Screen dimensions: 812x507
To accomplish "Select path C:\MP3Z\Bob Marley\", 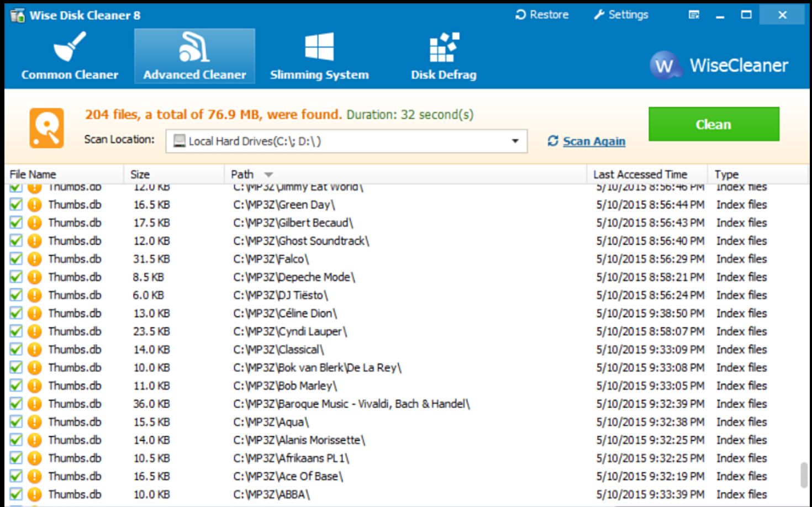I will coord(285,385).
